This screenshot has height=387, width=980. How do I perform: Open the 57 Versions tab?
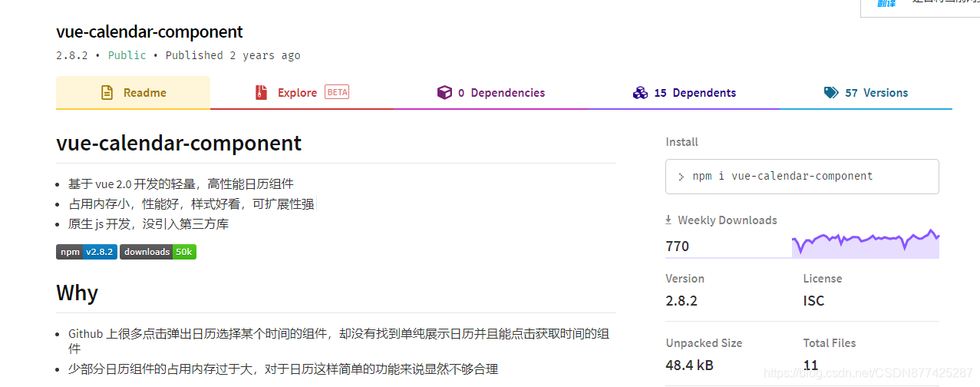tap(866, 93)
